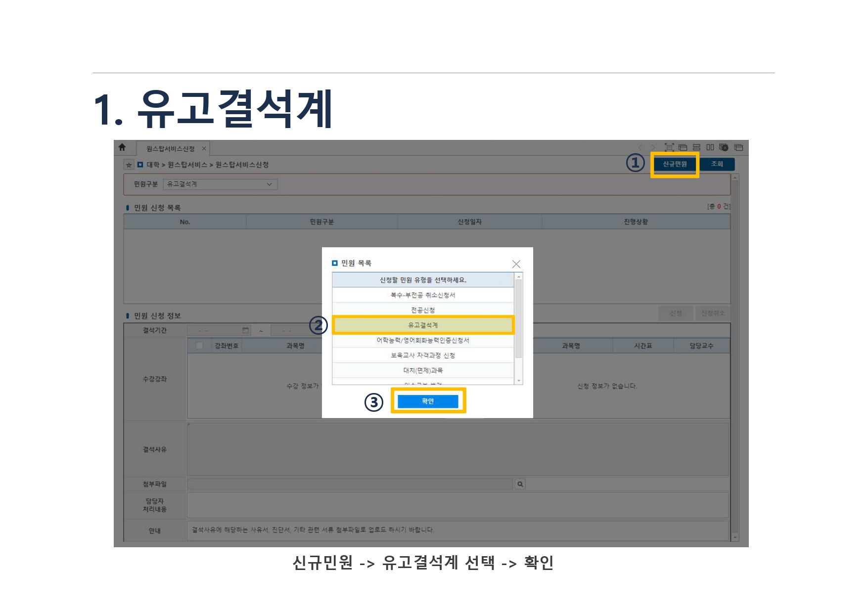Select 유고결석계 in the popup list
The width and height of the screenshot is (868, 613).
(423, 325)
